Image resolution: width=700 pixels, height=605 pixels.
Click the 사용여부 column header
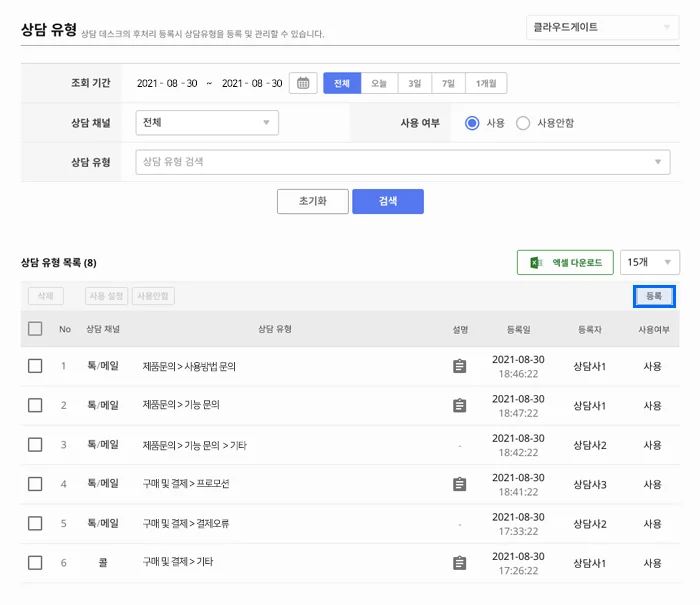coord(654,330)
